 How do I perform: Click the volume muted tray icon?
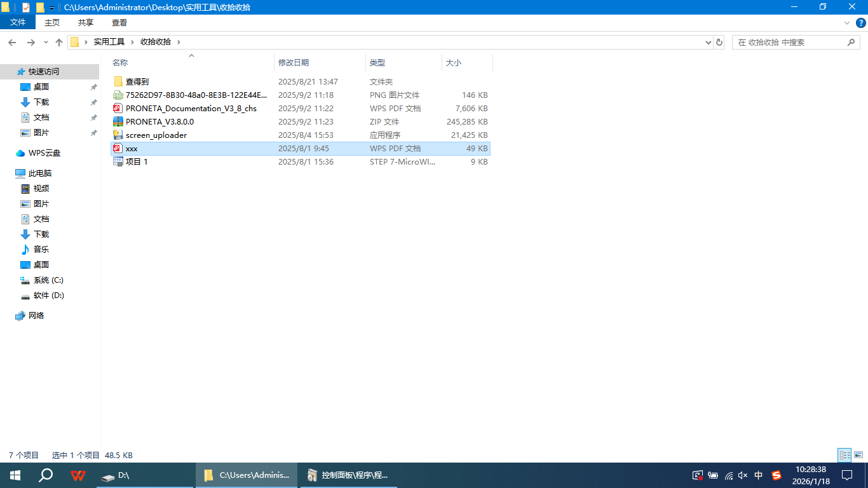point(743,475)
